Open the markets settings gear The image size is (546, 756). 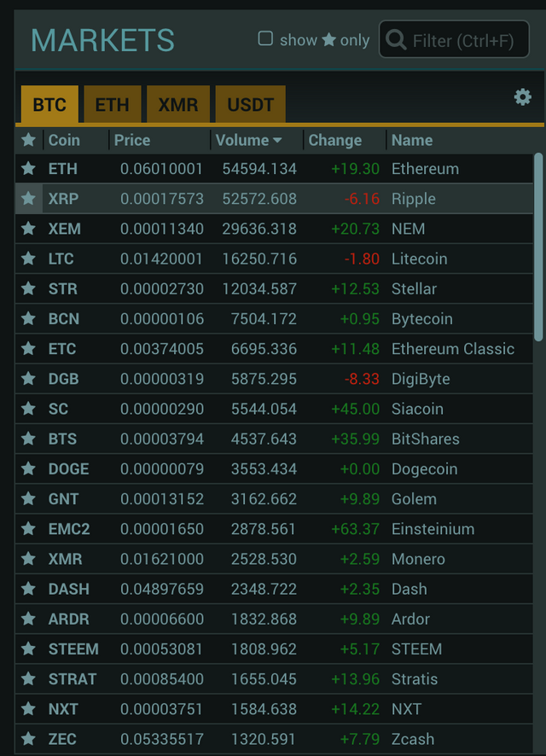[x=522, y=97]
